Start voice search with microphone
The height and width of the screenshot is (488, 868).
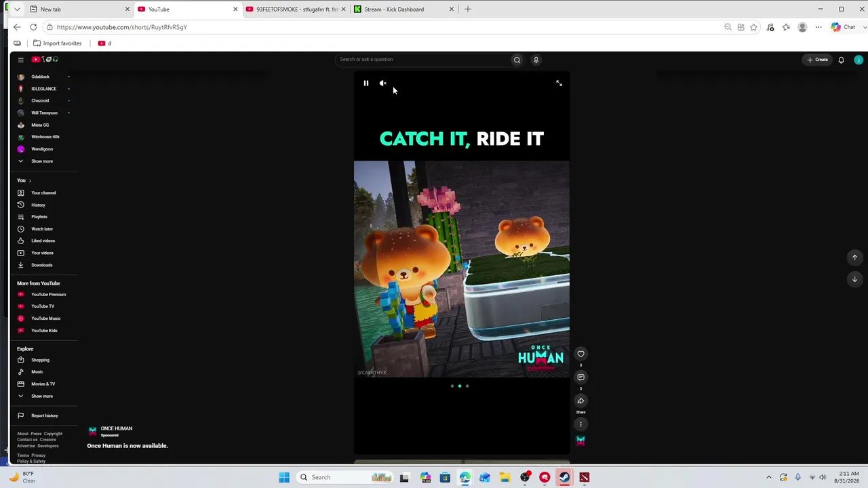[x=536, y=60]
